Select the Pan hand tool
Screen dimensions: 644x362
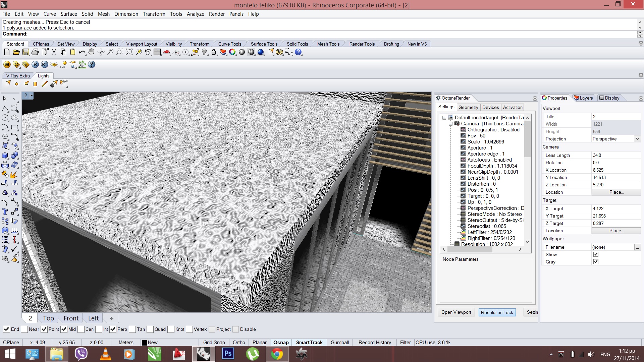pos(91,52)
